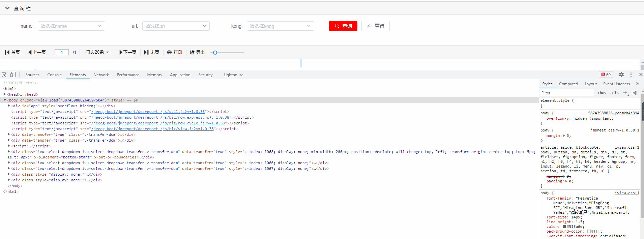Open the DevTools three-dot more menu
This screenshot has height=239, width=644.
click(631, 75)
